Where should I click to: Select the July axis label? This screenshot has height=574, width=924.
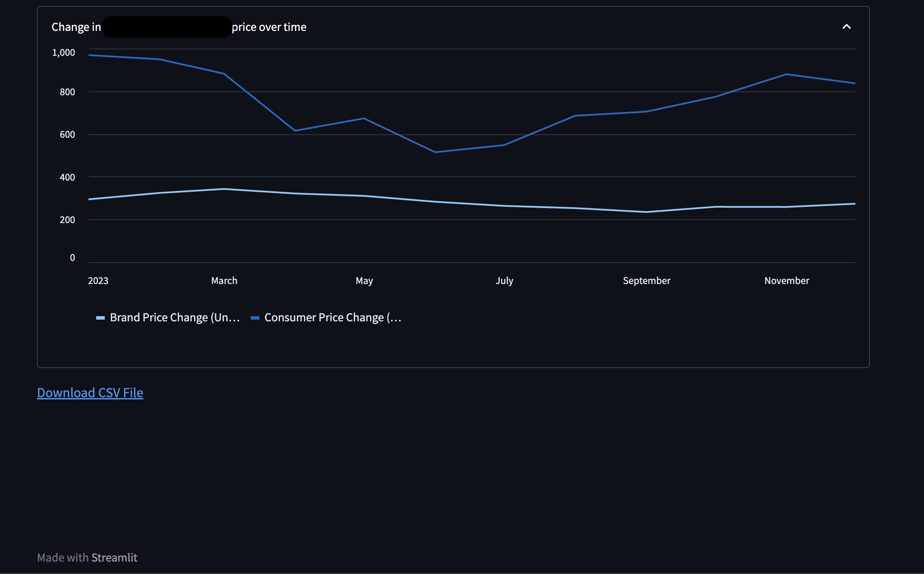click(505, 280)
